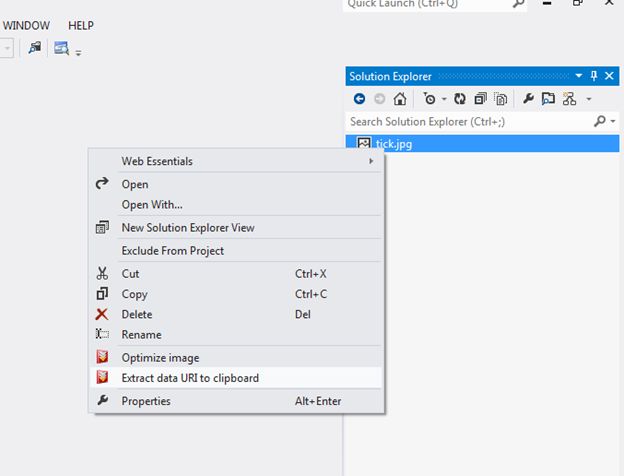Click the Back arrow in Solution Explorer
624x476 pixels.
[x=360, y=99]
